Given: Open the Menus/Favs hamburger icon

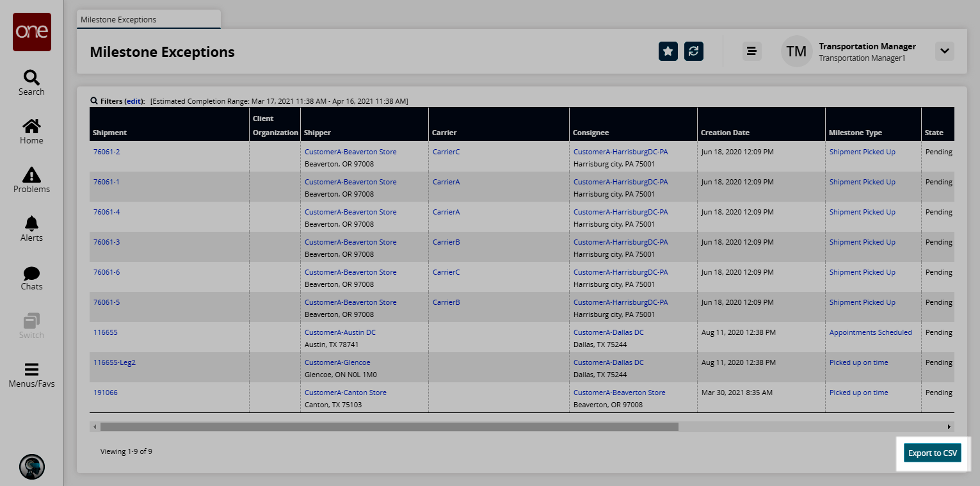Looking at the screenshot, I should point(31,369).
